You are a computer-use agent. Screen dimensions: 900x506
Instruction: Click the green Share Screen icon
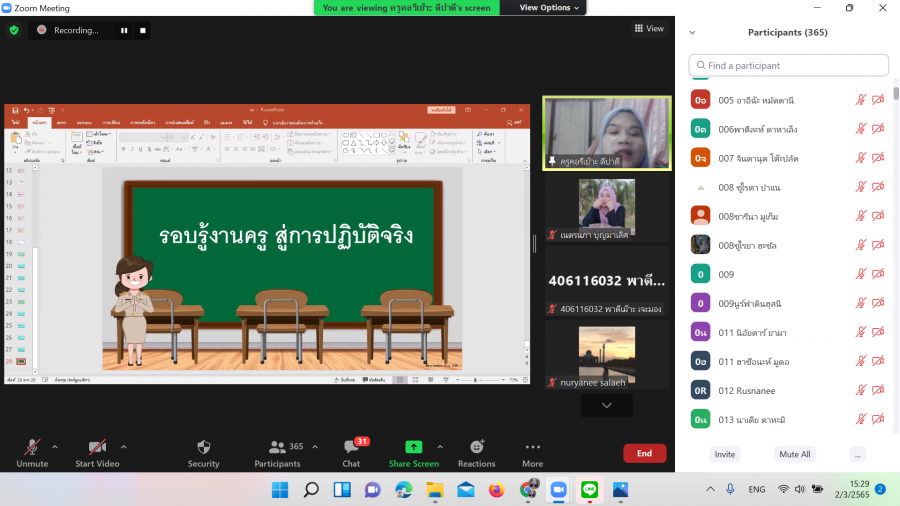[413, 447]
